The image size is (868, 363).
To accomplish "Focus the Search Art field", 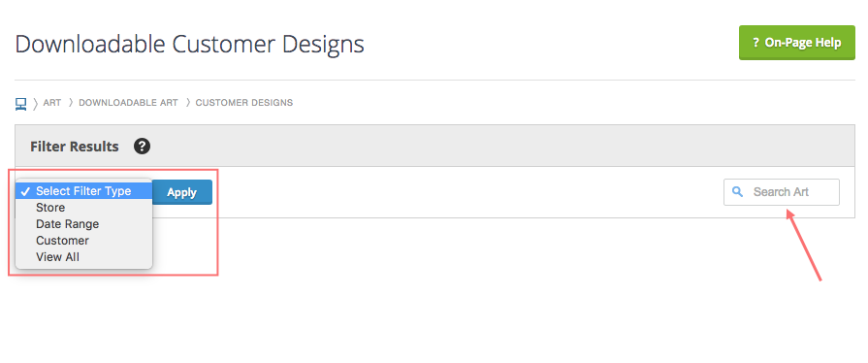I will pos(781,192).
